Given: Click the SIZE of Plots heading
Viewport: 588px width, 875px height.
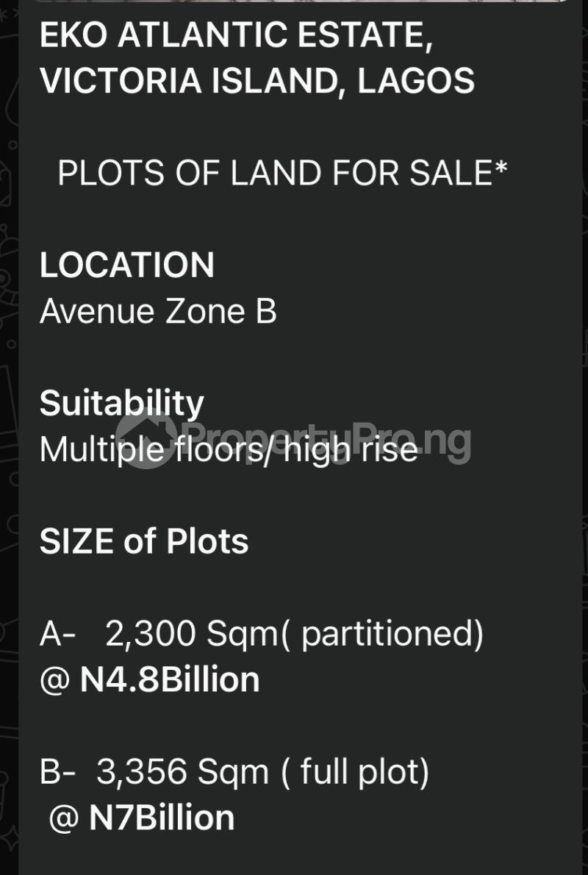Looking at the screenshot, I should 144,541.
